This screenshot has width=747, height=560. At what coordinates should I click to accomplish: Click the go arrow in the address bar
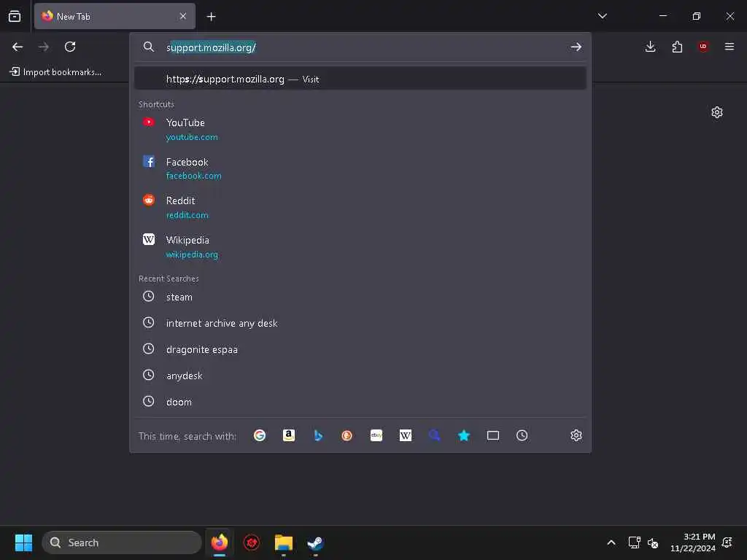point(576,47)
